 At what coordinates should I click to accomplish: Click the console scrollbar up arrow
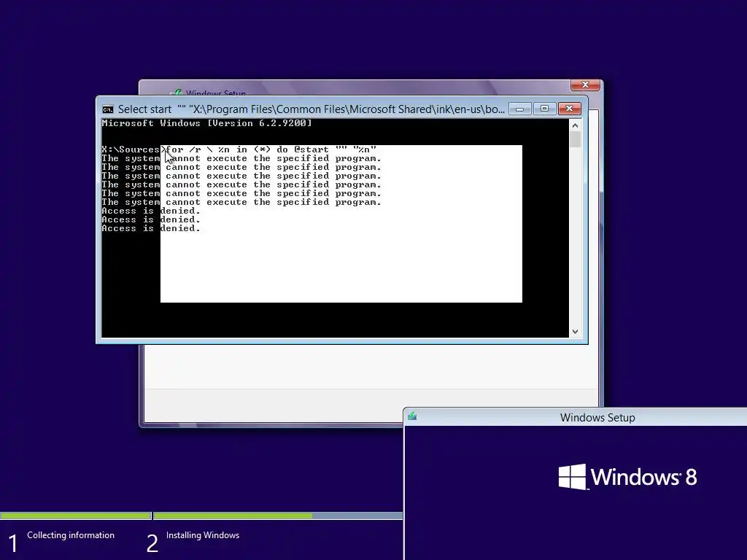(x=575, y=125)
